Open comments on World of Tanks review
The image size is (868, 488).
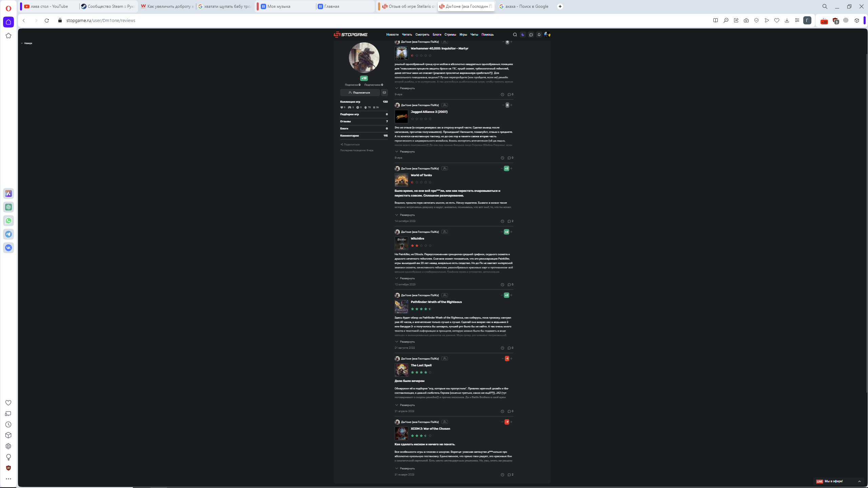pyautogui.click(x=510, y=221)
